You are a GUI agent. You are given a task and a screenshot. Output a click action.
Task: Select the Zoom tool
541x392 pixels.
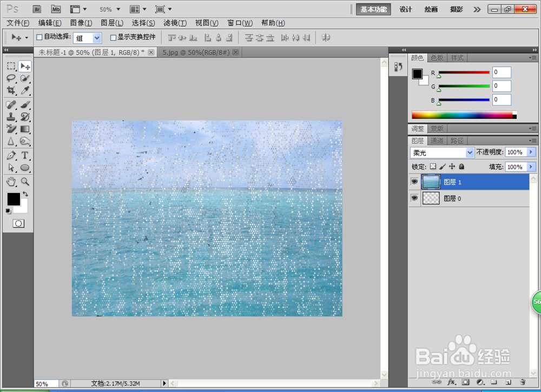25,182
